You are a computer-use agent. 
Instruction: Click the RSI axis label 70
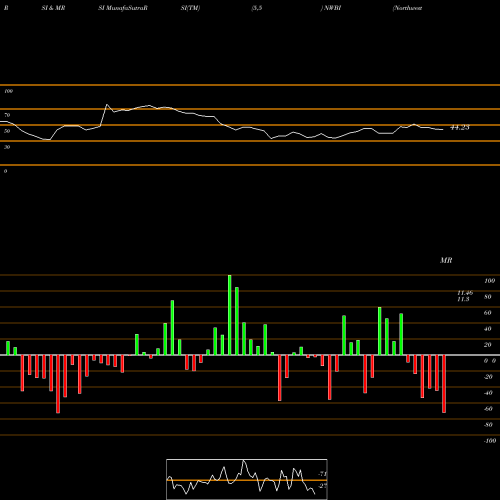[7, 115]
